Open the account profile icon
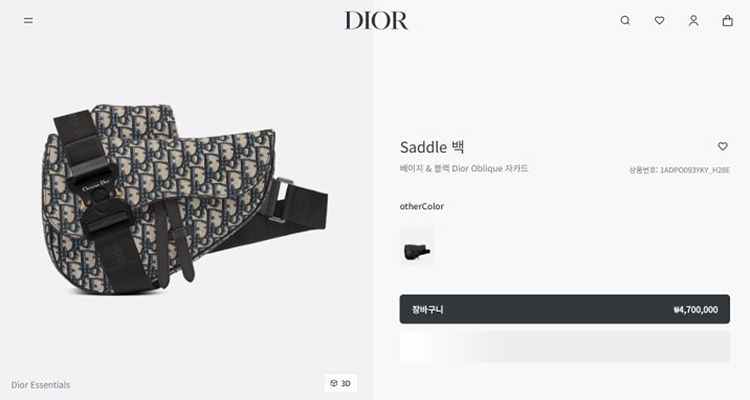The width and height of the screenshot is (750, 400). 694,21
